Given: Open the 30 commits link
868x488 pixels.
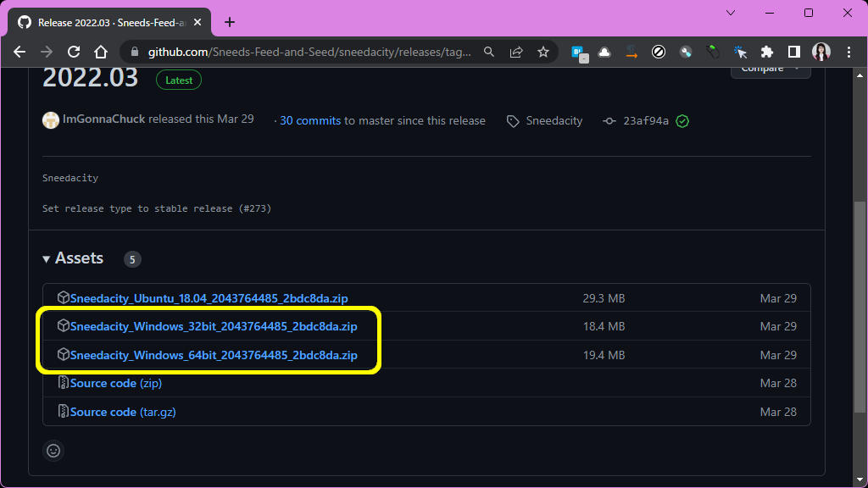Looking at the screenshot, I should pos(310,121).
